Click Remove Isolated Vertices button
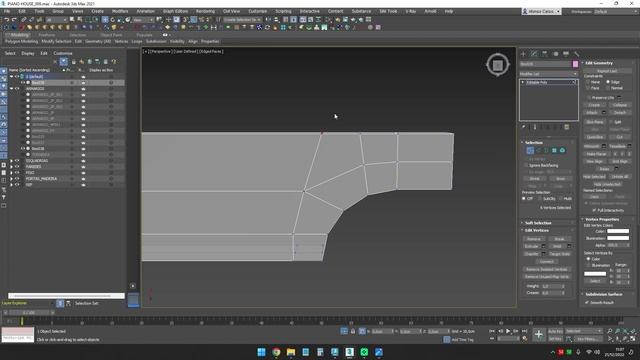Viewport: 640px width, 360px height. click(x=547, y=269)
